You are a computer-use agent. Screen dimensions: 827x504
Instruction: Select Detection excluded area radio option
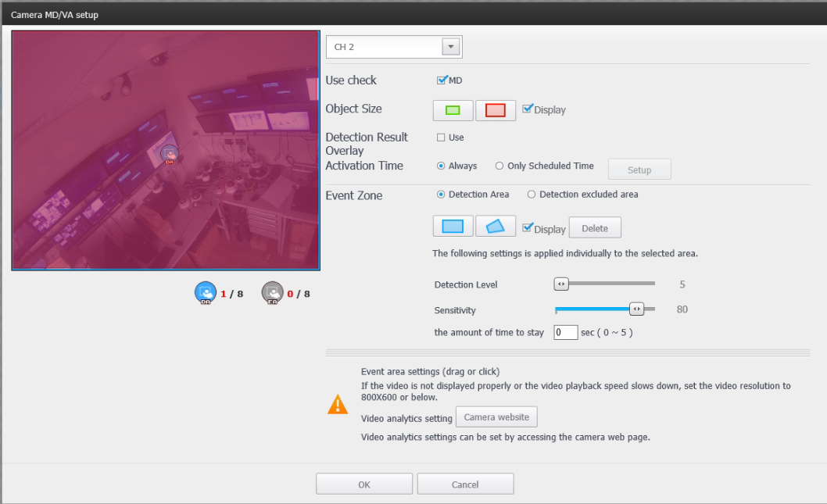click(532, 195)
